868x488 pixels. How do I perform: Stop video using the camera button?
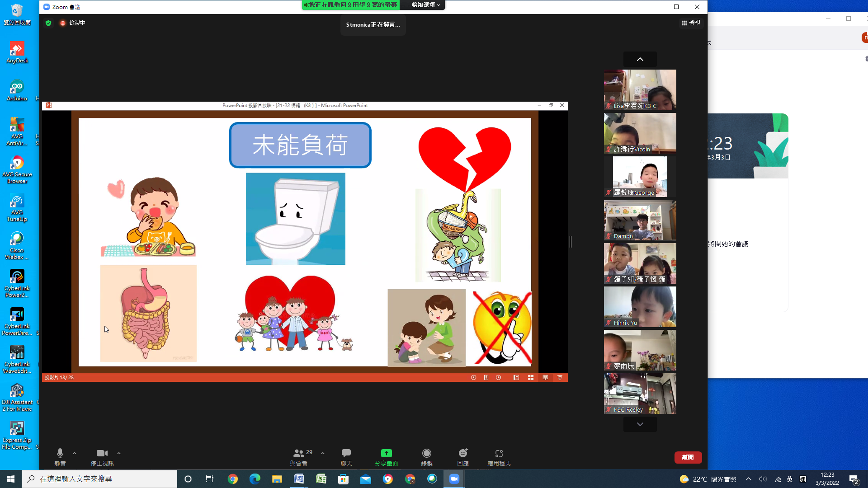(102, 457)
